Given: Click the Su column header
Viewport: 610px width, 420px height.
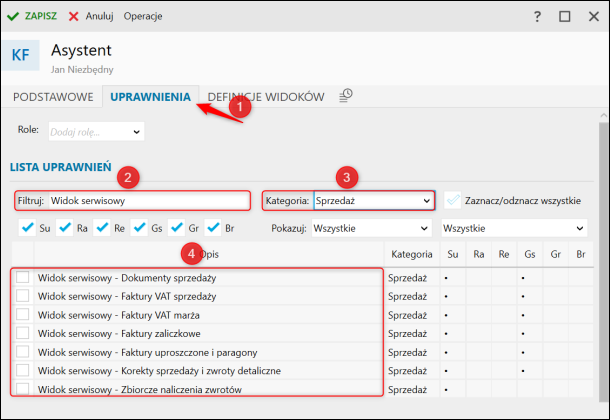Looking at the screenshot, I should 453,254.
